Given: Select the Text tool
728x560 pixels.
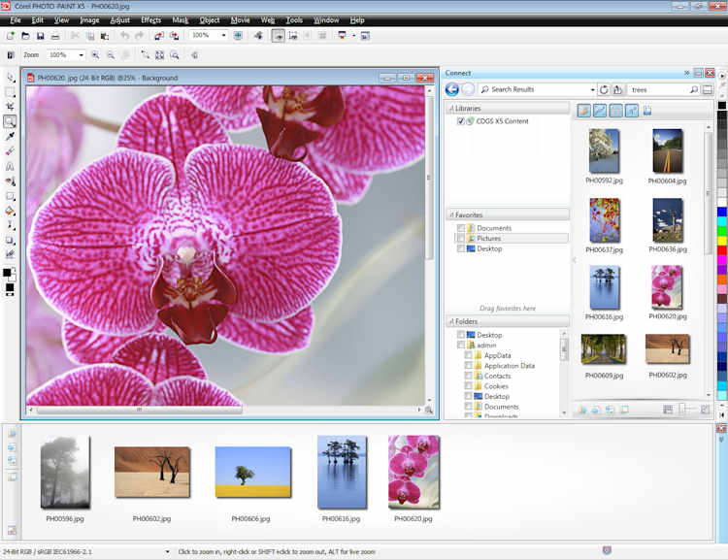Looking at the screenshot, I should (10, 166).
